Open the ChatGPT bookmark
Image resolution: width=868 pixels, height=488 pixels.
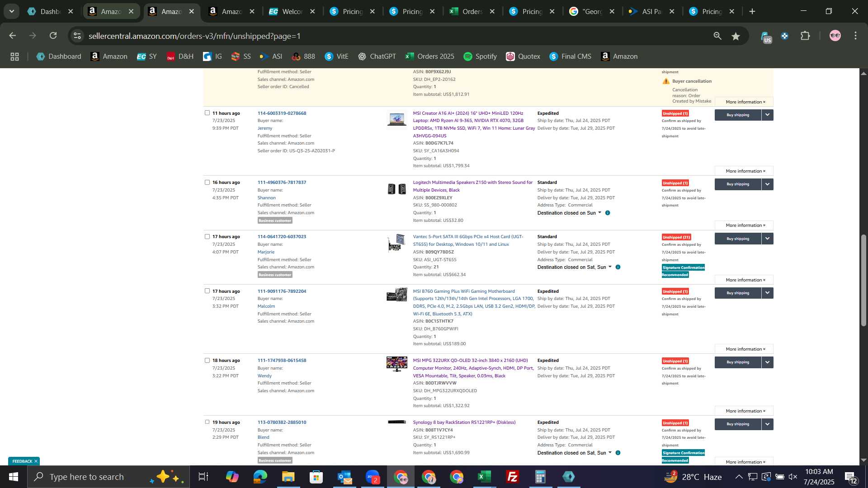(377, 56)
